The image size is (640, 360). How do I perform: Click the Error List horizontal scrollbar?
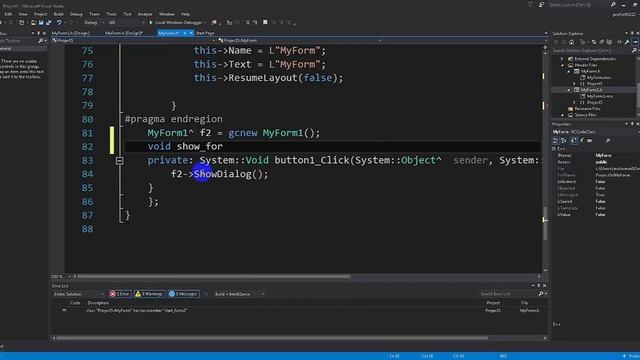click(271, 338)
